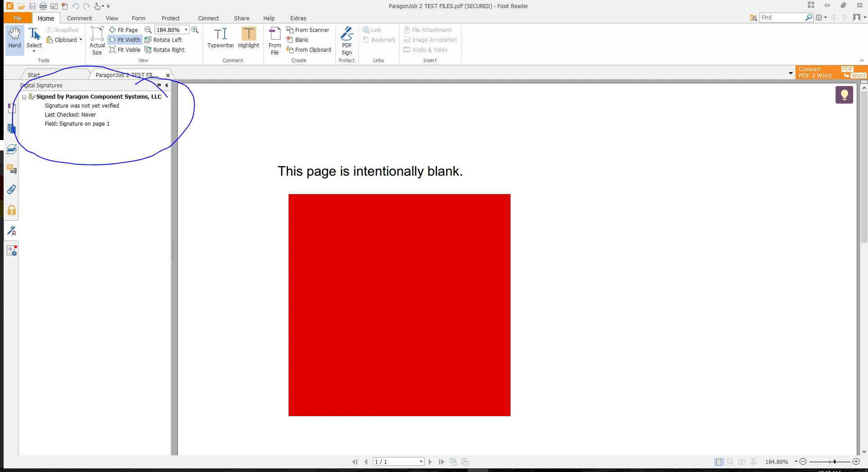Image resolution: width=868 pixels, height=472 pixels.
Task: Toggle Fit Width view
Action: (x=125, y=40)
